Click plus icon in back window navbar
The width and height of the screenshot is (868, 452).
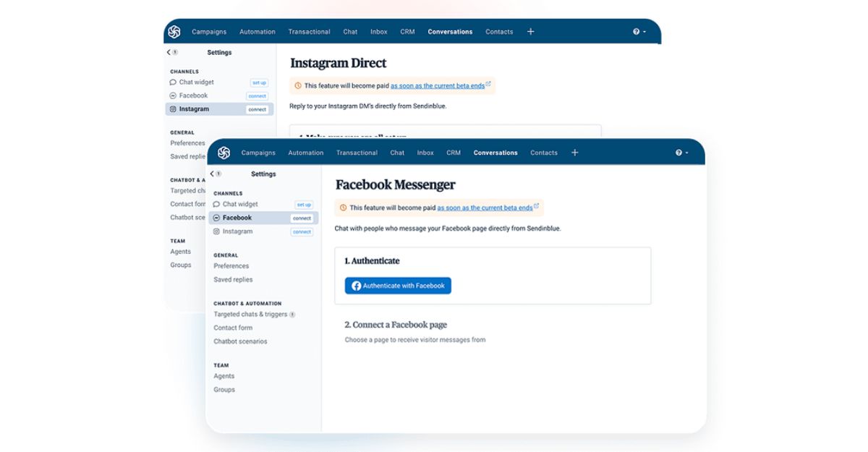[x=530, y=32]
